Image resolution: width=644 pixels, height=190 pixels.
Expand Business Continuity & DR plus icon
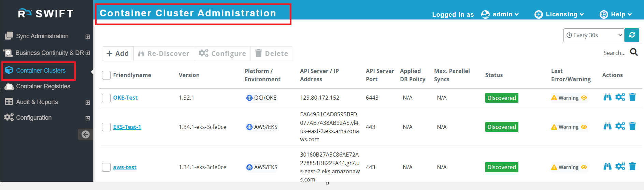click(x=88, y=53)
